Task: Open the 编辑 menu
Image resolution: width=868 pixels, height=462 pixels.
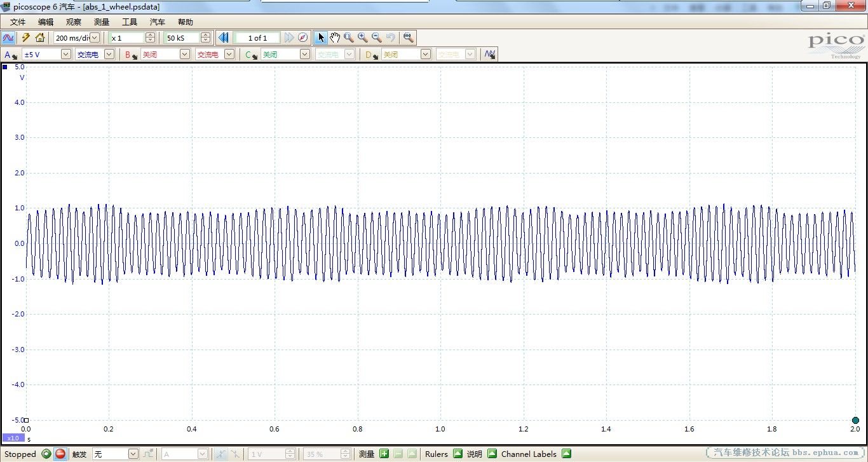Action: 46,22
